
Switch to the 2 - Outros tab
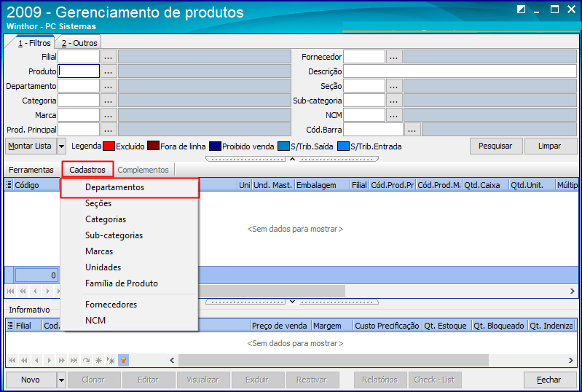[x=79, y=43]
